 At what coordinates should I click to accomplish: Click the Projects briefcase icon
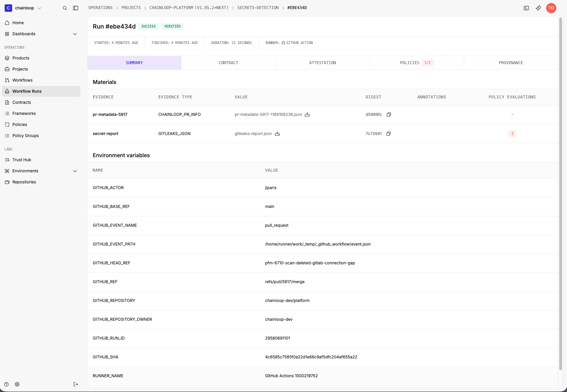click(x=7, y=69)
